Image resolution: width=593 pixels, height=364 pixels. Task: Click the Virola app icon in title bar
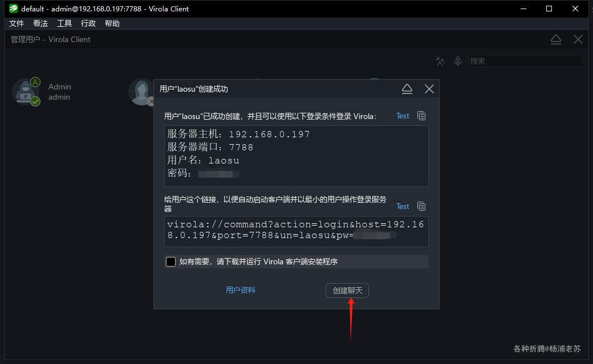pyautogui.click(x=14, y=9)
